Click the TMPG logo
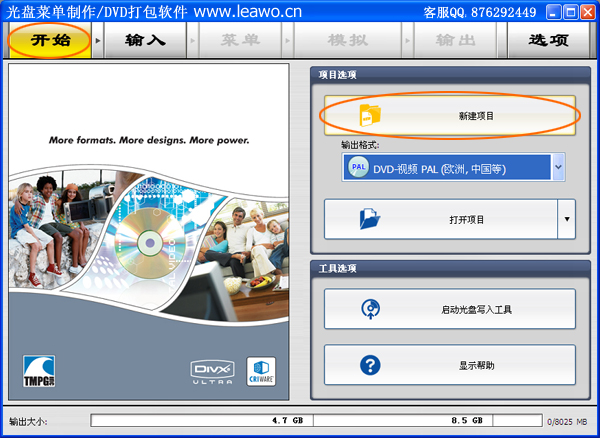This screenshot has width=600, height=438. coord(39,371)
